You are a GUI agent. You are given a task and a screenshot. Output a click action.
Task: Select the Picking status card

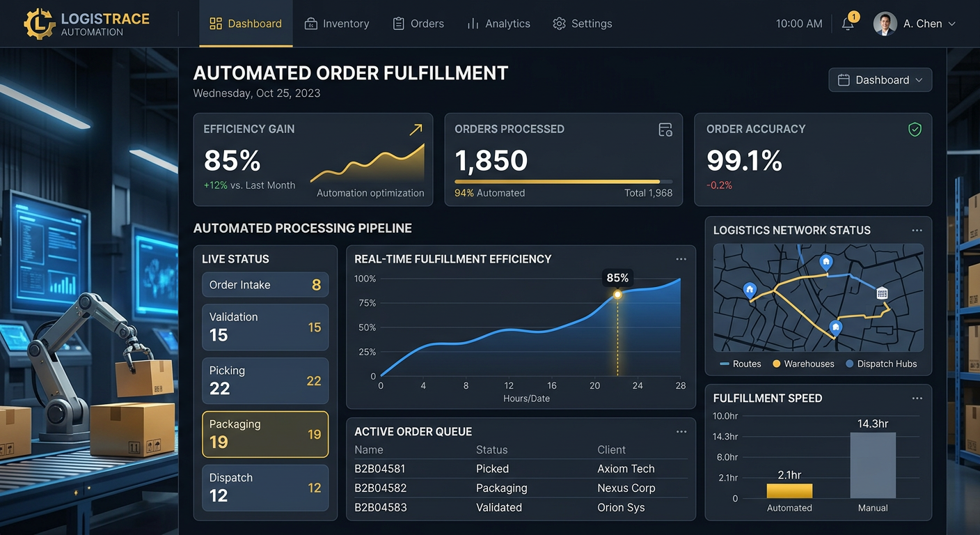[265, 380]
